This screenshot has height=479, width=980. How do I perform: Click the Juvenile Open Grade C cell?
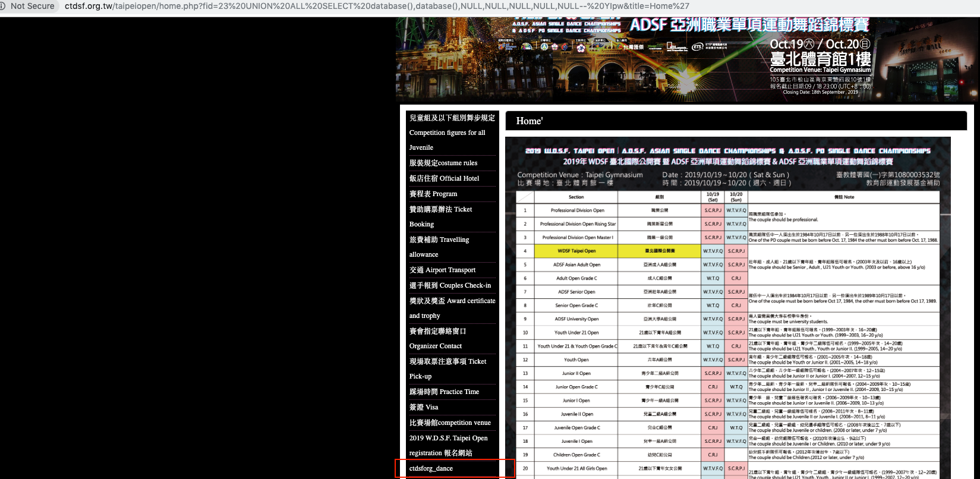[576, 428]
